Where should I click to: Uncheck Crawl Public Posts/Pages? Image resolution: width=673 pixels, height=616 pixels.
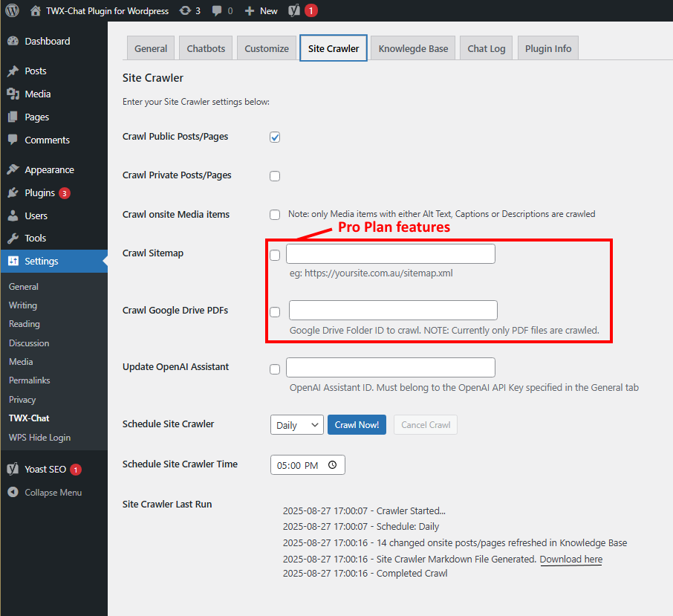point(275,137)
